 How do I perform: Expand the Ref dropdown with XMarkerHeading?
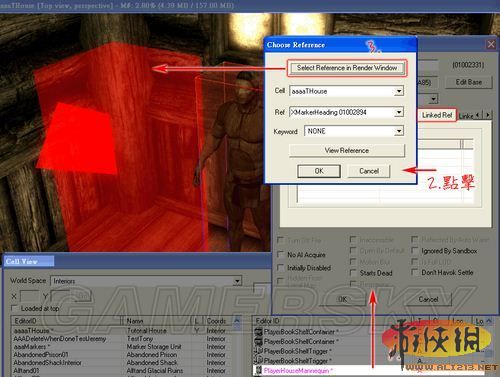click(x=399, y=112)
